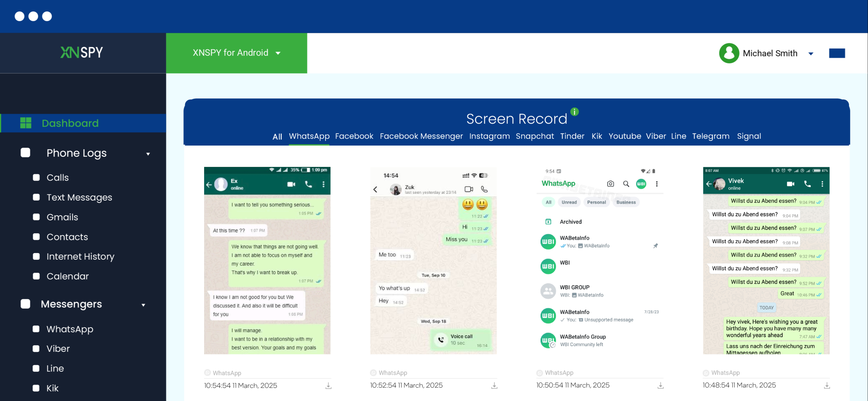Select the Personal filter chip

(x=596, y=202)
